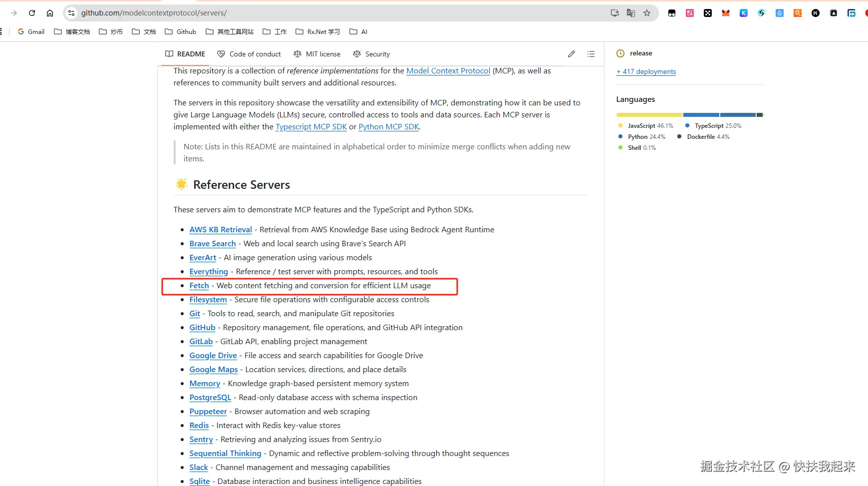Reload the current page

click(32, 13)
